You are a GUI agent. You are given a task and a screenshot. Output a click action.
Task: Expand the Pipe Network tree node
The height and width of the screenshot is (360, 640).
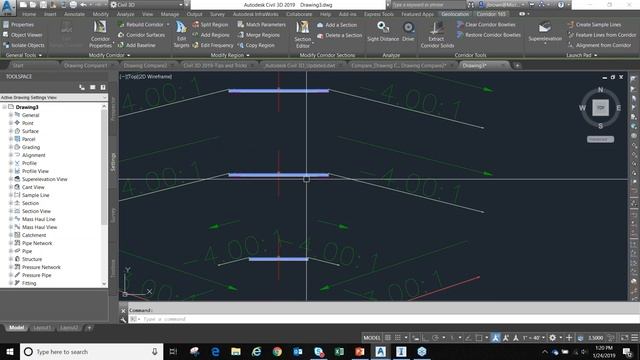pyautogui.click(x=11, y=243)
